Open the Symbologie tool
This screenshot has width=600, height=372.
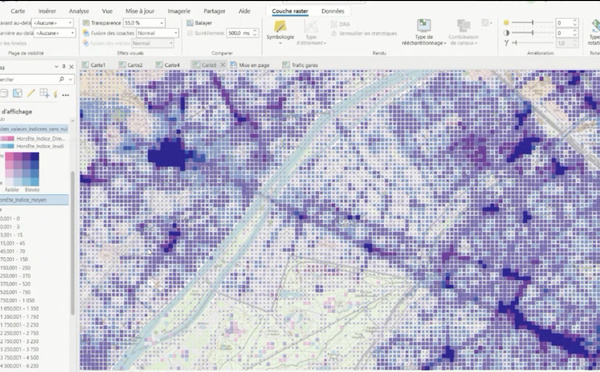280,32
